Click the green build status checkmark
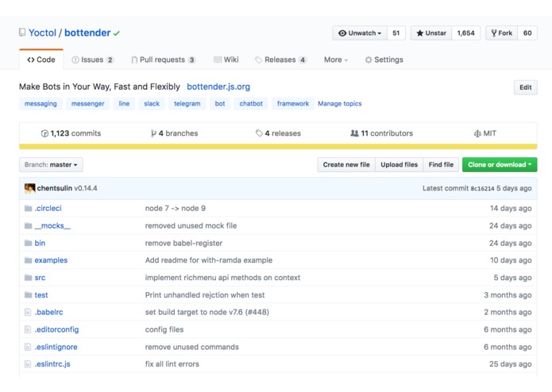Image resolution: width=552 pixels, height=392 pixels. (x=117, y=33)
